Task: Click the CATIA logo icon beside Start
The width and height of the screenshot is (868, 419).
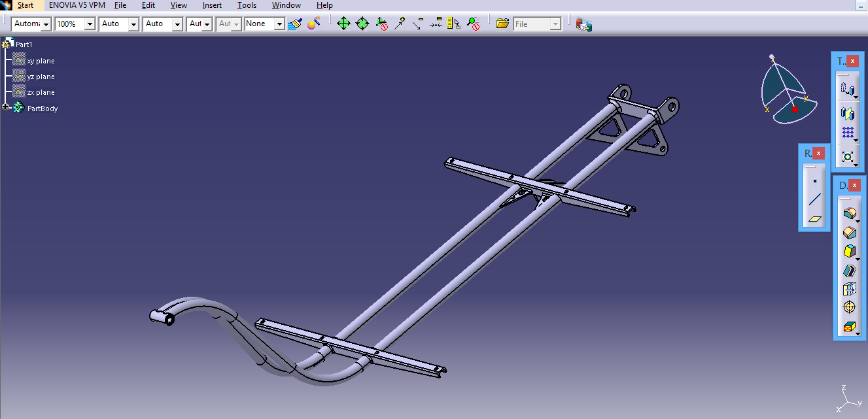Action: tap(7, 5)
